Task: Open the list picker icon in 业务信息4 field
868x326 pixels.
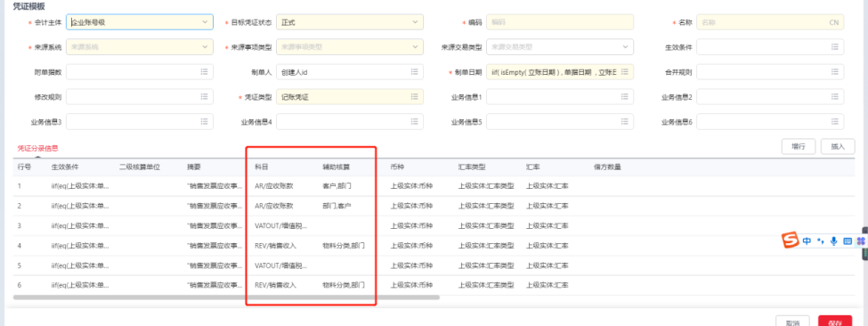Action: coord(414,122)
